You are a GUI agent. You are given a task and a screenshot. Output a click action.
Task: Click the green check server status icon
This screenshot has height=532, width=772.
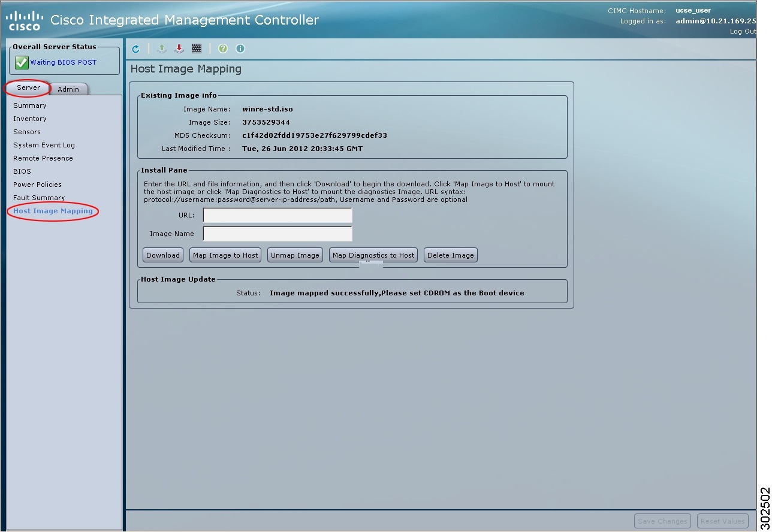22,62
